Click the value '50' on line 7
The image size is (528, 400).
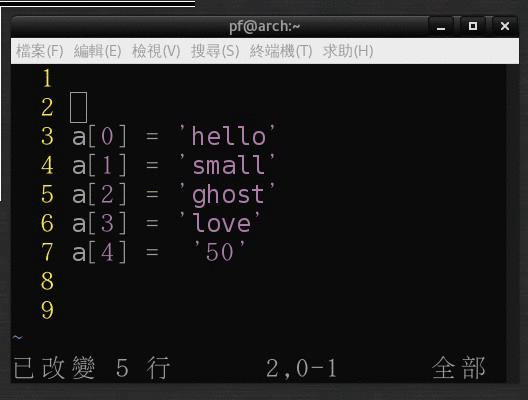pyautogui.click(x=220, y=252)
